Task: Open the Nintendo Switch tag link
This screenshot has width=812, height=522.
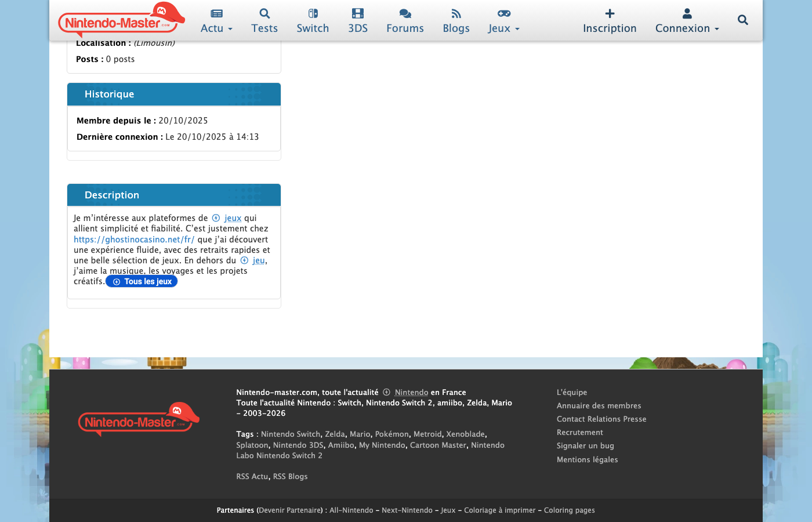Action: click(291, 434)
